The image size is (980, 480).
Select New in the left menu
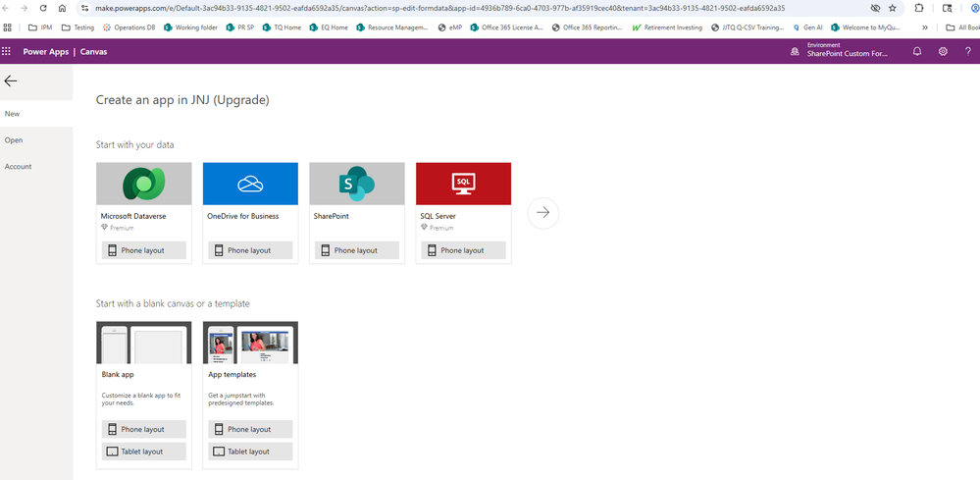click(x=36, y=114)
